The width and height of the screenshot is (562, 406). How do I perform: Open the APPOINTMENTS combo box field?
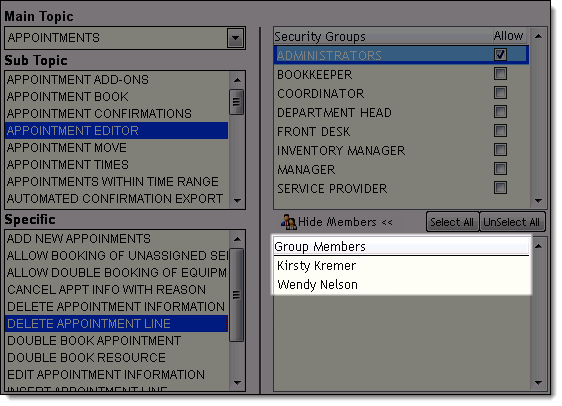[x=125, y=38]
